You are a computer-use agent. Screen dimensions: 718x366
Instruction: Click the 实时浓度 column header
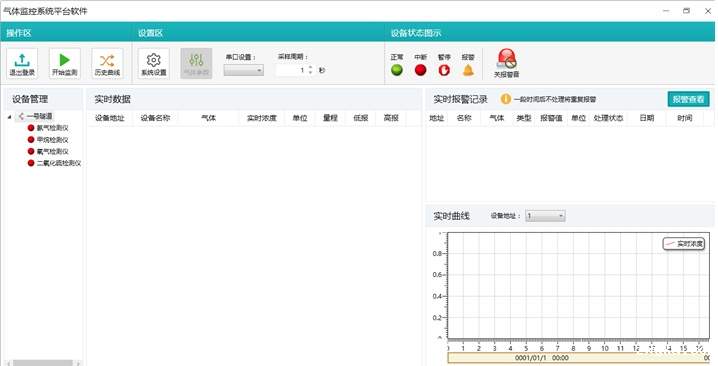point(261,118)
